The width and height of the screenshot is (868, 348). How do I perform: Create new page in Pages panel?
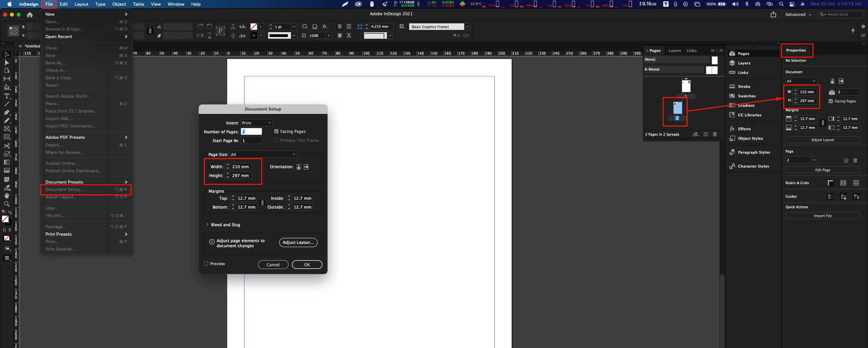(x=706, y=134)
